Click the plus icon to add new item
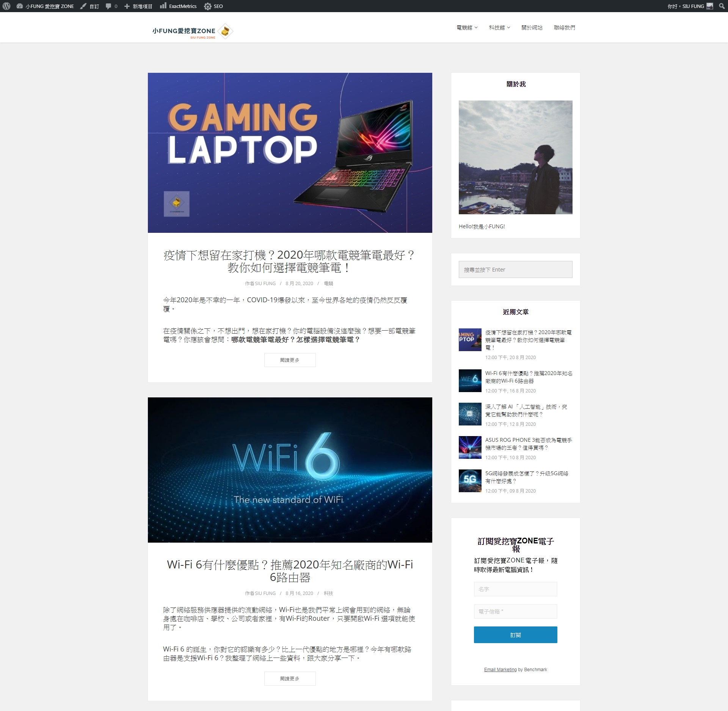 tap(127, 6)
